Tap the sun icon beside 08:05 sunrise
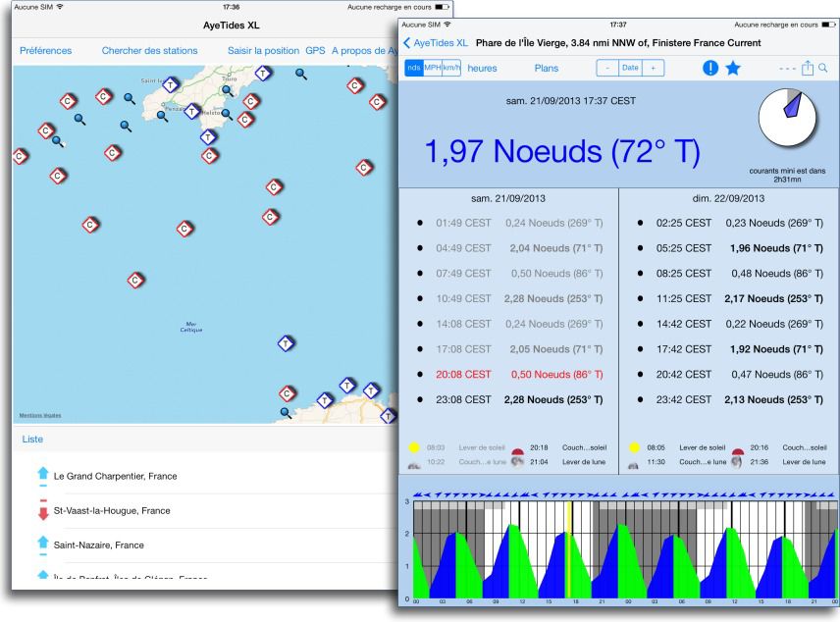 (x=634, y=447)
